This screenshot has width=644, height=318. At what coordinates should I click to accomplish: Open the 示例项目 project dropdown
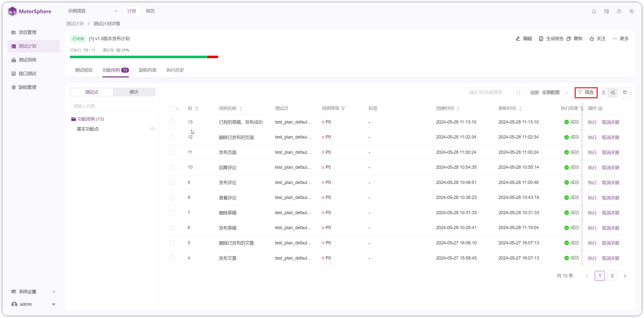pyautogui.click(x=92, y=11)
